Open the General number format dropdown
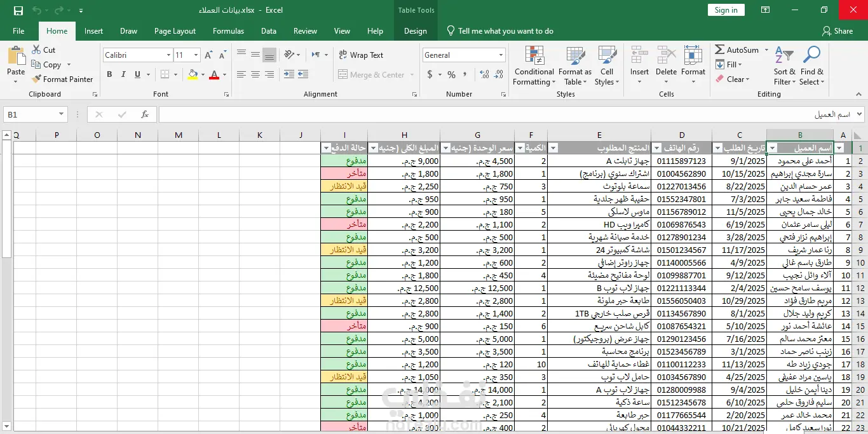Image resolution: width=868 pixels, height=434 pixels. tap(501, 55)
